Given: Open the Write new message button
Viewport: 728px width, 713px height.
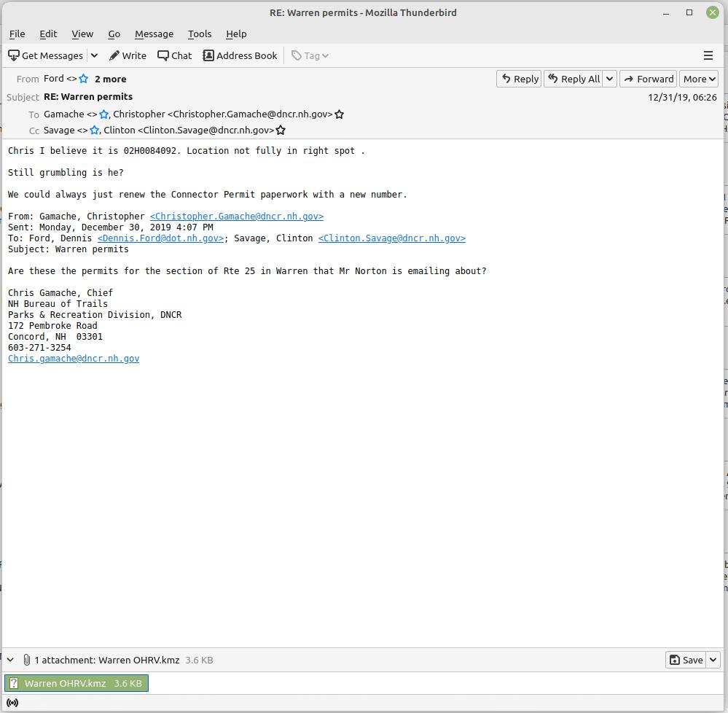Looking at the screenshot, I should point(128,55).
